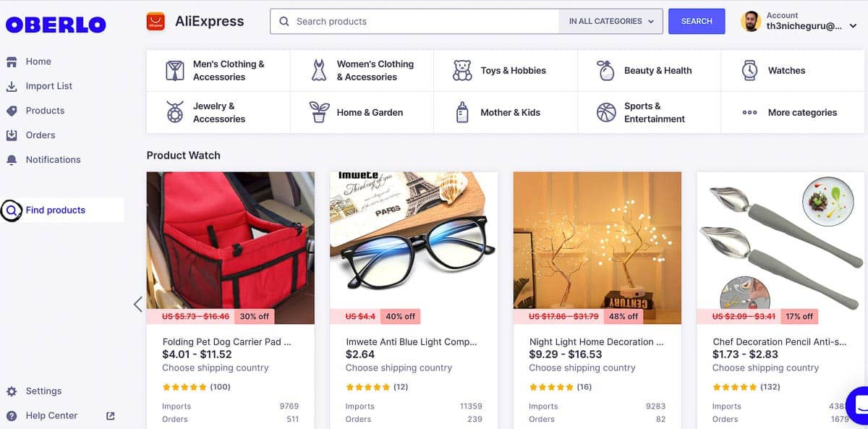
Task: Click the Men's Clothing shirt icon
Action: click(174, 70)
